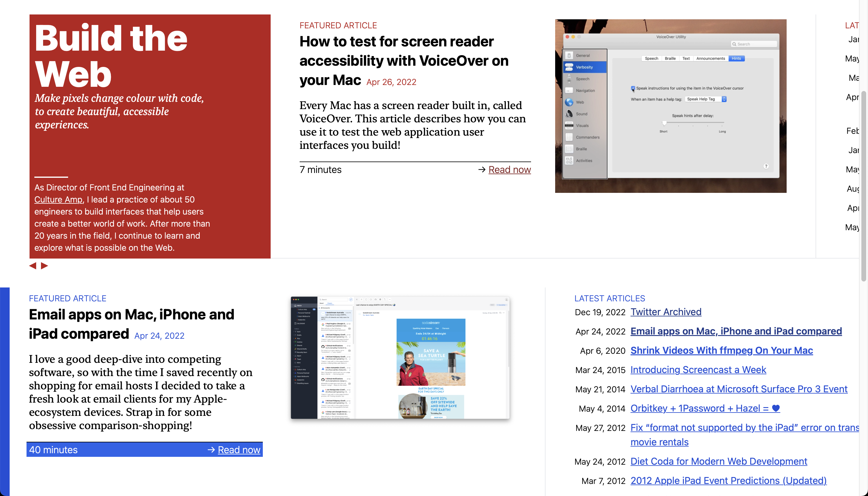The height and width of the screenshot is (496, 868).
Task: Click the blue FEATURED ARTICLE label
Action: (68, 298)
